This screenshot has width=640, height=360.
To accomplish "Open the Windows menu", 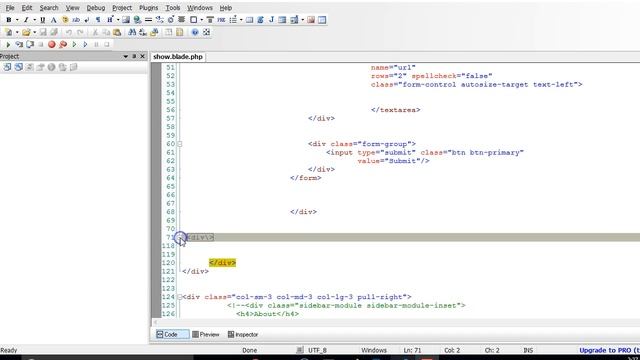I will [x=200, y=8].
